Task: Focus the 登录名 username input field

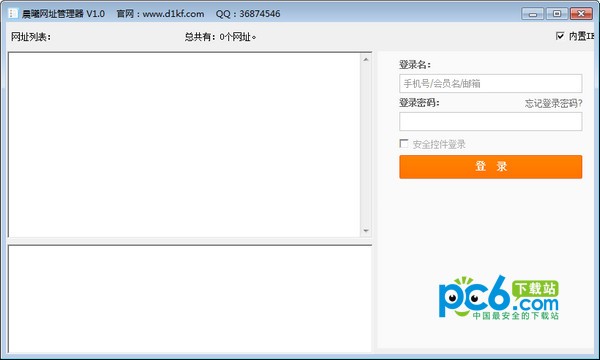Action: click(x=491, y=83)
